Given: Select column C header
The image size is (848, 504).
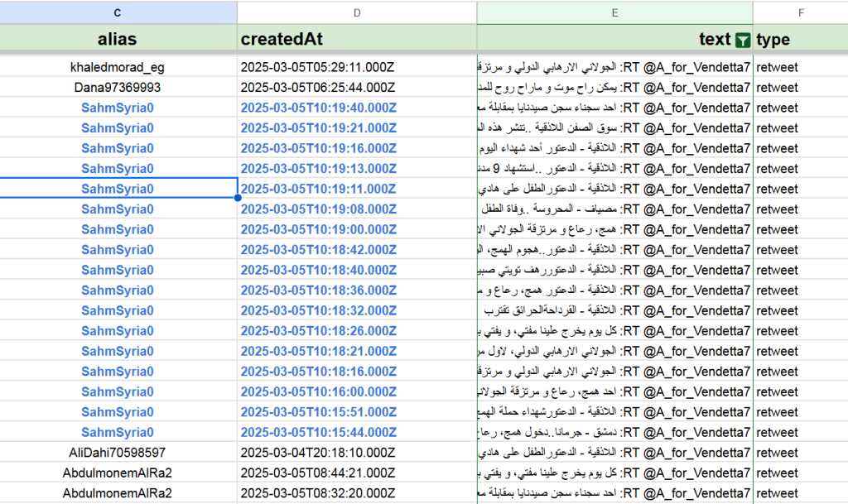Looking at the screenshot, I should pyautogui.click(x=118, y=12).
